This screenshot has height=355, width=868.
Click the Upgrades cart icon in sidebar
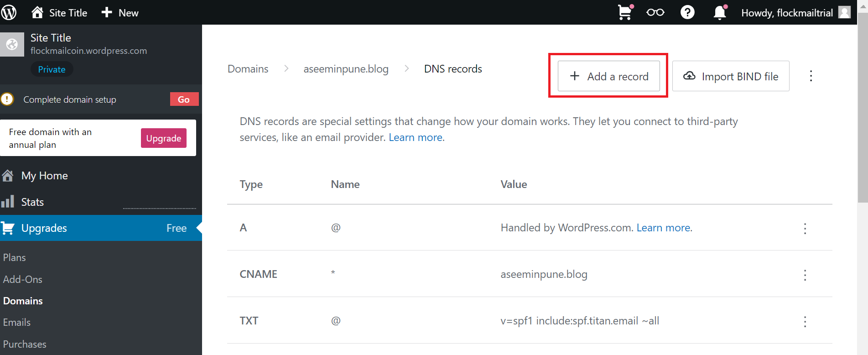point(8,228)
